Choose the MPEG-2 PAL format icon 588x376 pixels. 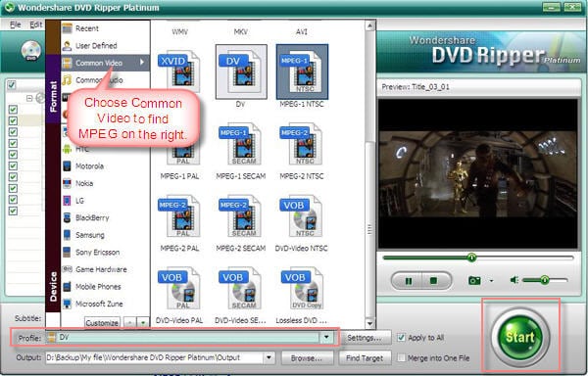179,216
